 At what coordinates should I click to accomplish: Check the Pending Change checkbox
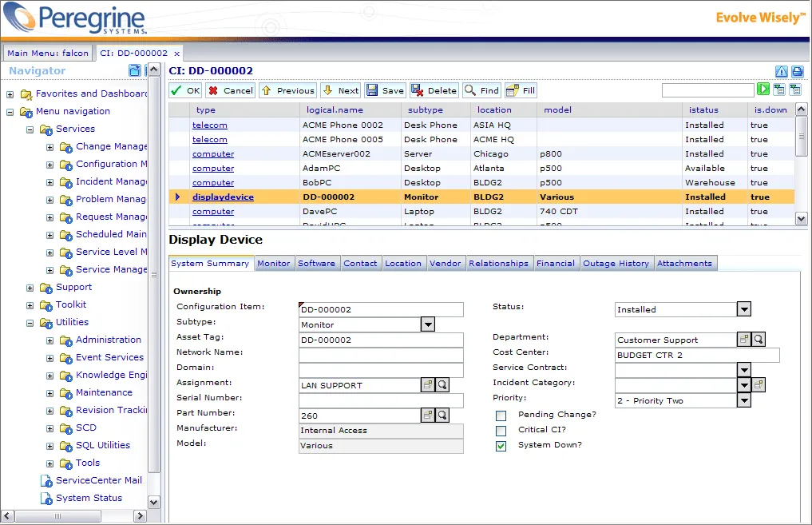(x=501, y=416)
